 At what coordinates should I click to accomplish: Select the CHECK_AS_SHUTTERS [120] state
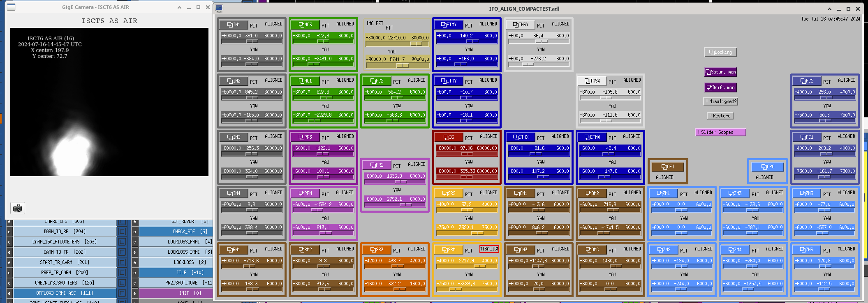tap(65, 283)
